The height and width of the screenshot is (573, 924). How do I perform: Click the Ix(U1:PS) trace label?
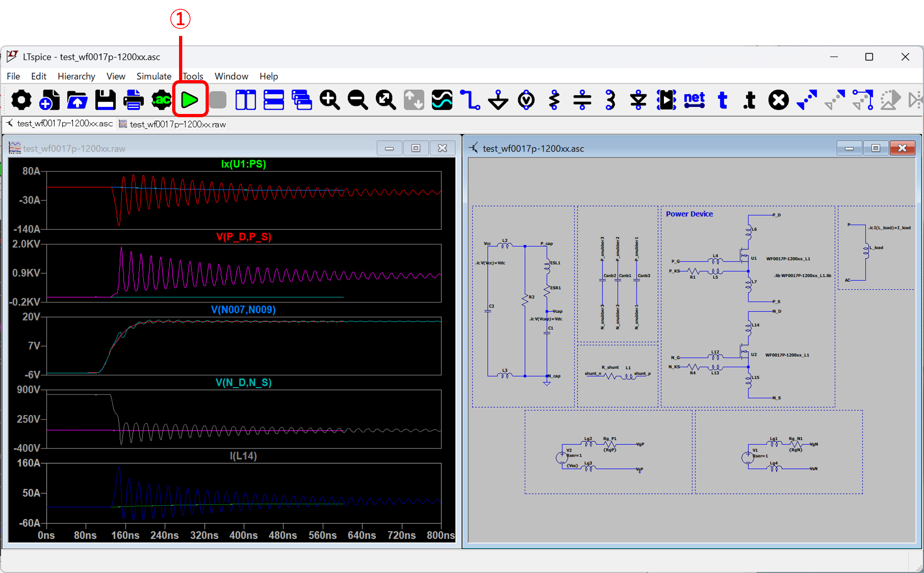(x=244, y=164)
